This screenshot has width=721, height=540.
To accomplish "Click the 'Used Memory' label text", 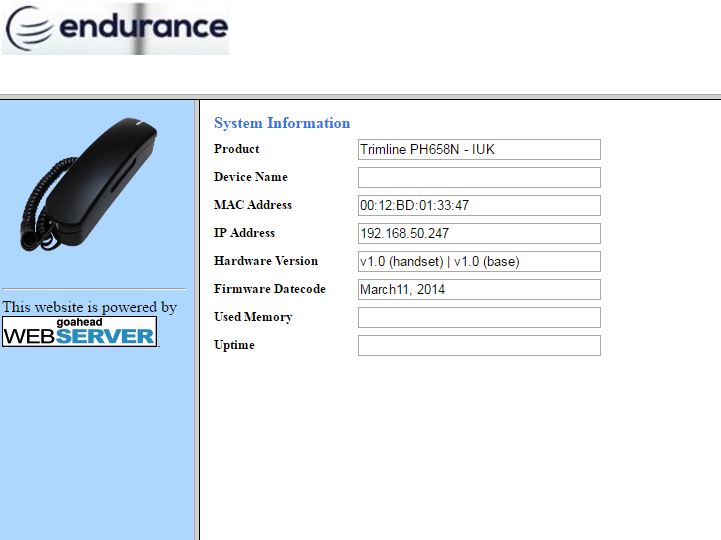I will tap(253, 317).
